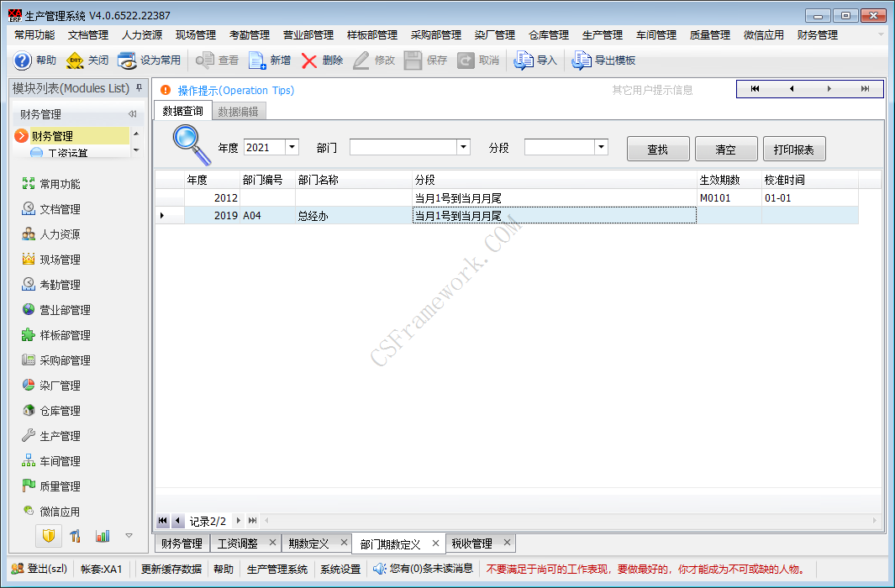895x588 pixels.
Task: Open 现场管理 module in sidebar
Action: [x=50, y=260]
